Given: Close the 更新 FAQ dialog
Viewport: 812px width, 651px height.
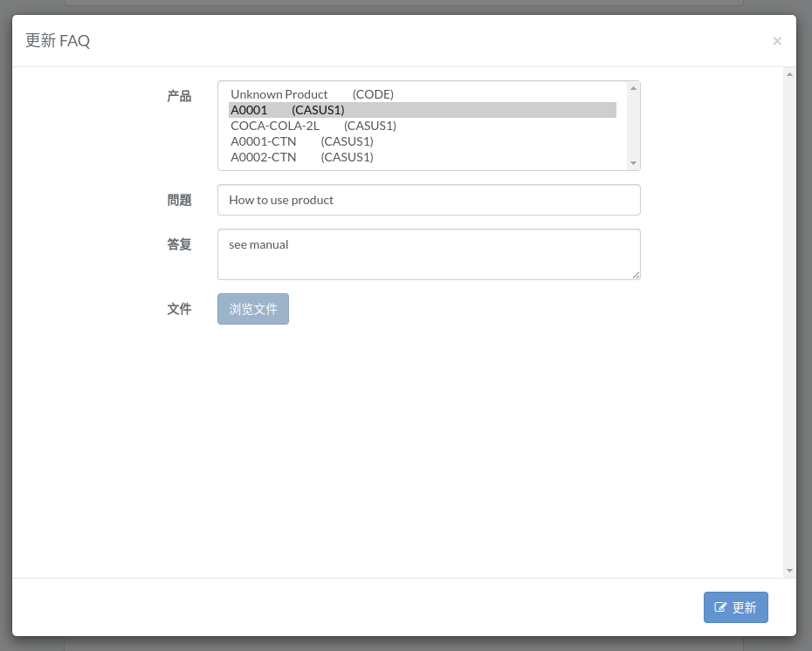Looking at the screenshot, I should pos(777,41).
